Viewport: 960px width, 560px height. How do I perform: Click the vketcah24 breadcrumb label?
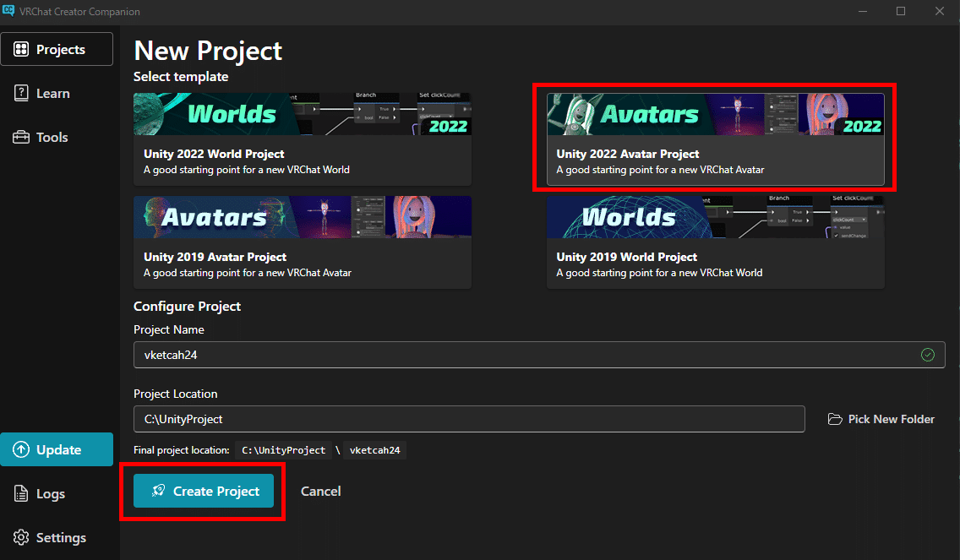click(374, 449)
